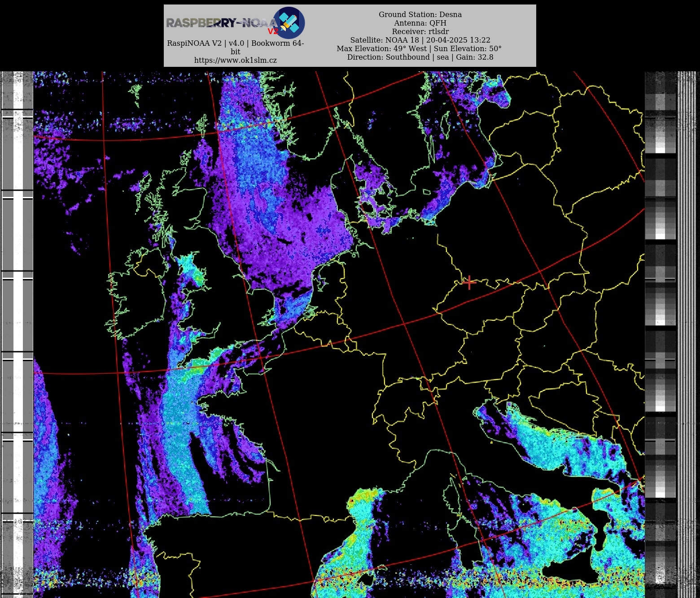Click the satellite icon in the logo
This screenshot has width=700, height=598.
click(x=289, y=23)
